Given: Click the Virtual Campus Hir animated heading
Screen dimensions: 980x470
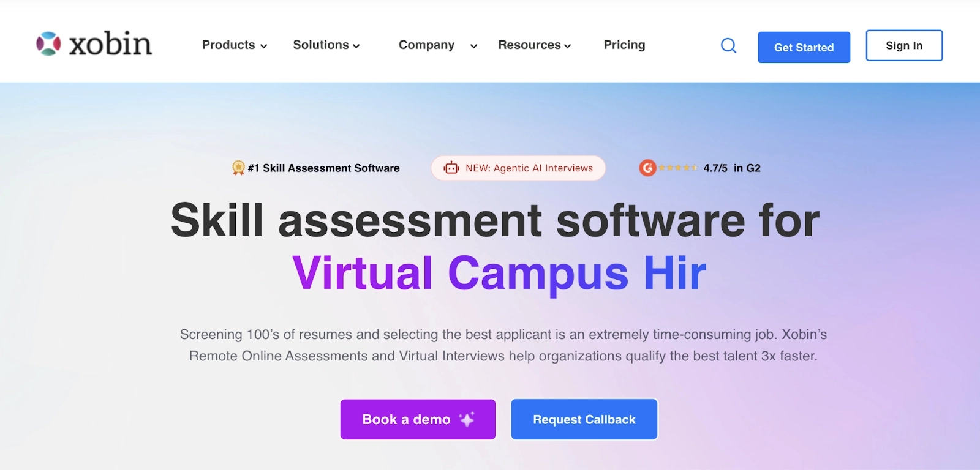Looking at the screenshot, I should 499,274.
